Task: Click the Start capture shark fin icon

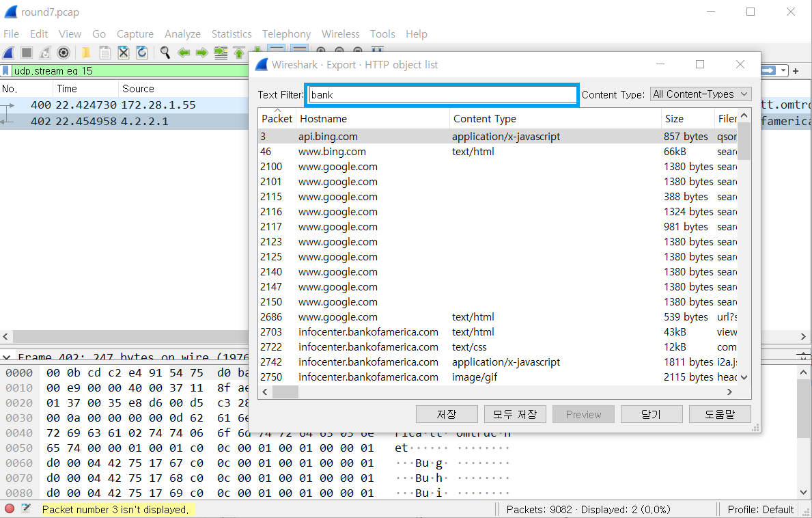Action: 9,53
